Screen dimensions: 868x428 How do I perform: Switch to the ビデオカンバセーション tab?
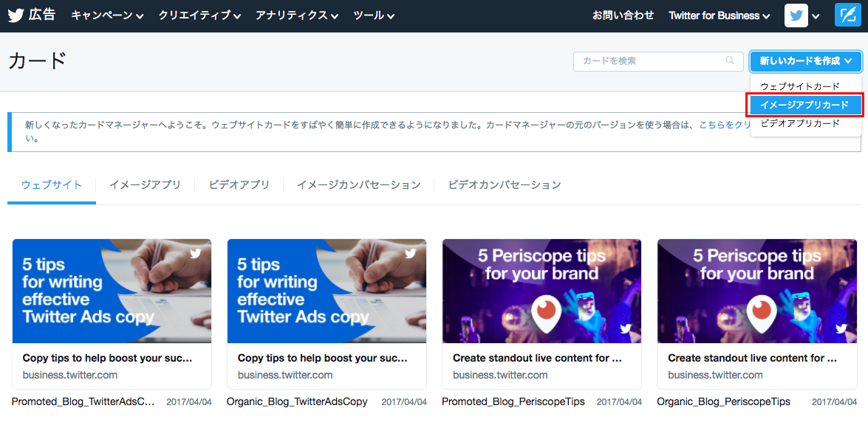pos(505,184)
